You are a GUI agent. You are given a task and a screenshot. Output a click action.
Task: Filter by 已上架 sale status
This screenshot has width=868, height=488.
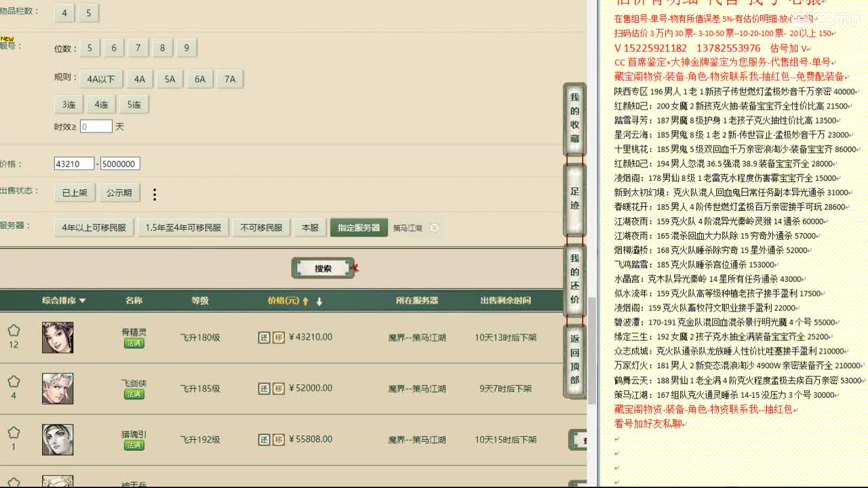(75, 192)
